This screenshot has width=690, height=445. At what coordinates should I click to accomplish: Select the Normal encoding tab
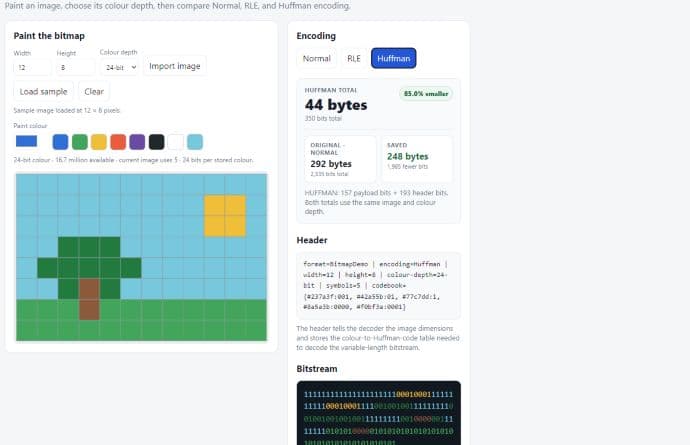coord(316,59)
